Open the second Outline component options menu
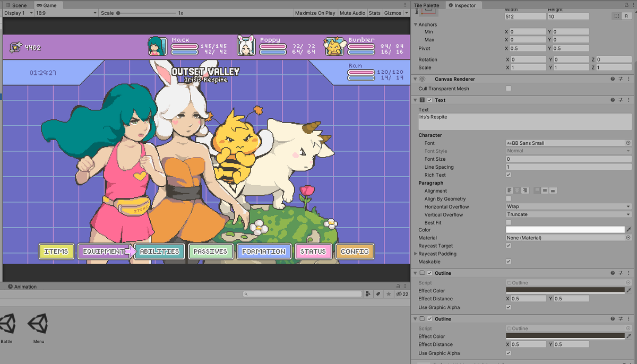This screenshot has height=364, width=637. pyautogui.click(x=629, y=319)
